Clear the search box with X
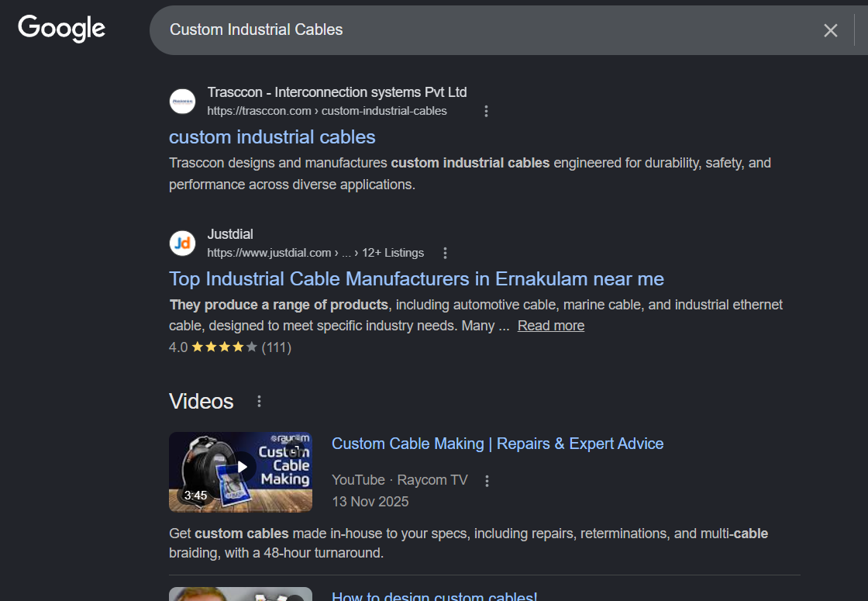This screenshot has width=868, height=601. [830, 30]
